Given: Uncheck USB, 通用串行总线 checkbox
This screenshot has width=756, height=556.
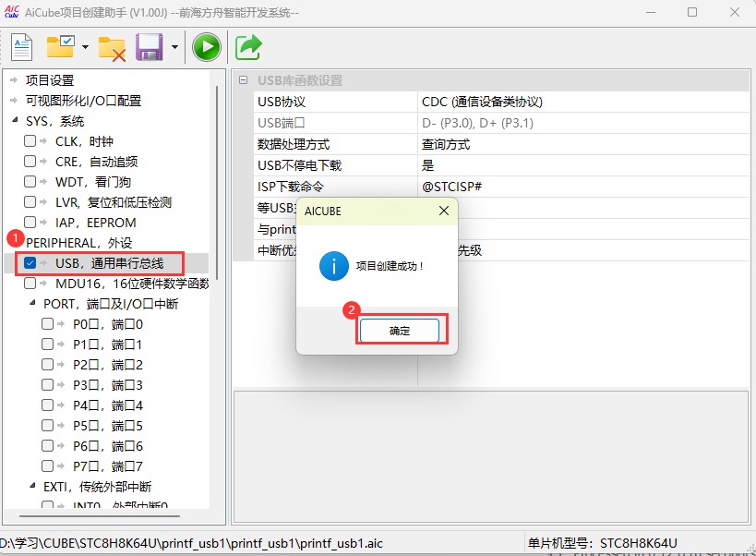Looking at the screenshot, I should (x=30, y=263).
